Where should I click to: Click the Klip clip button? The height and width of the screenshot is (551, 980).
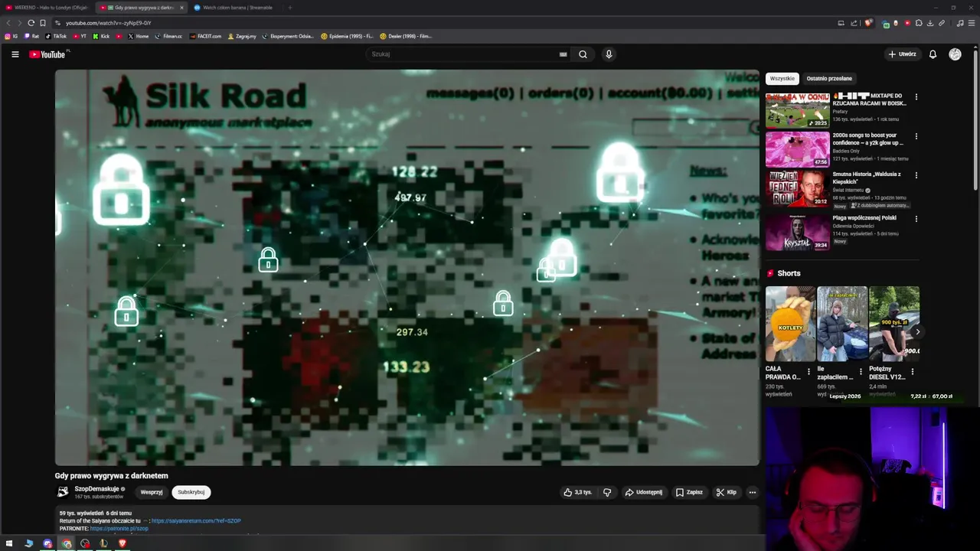[726, 492]
